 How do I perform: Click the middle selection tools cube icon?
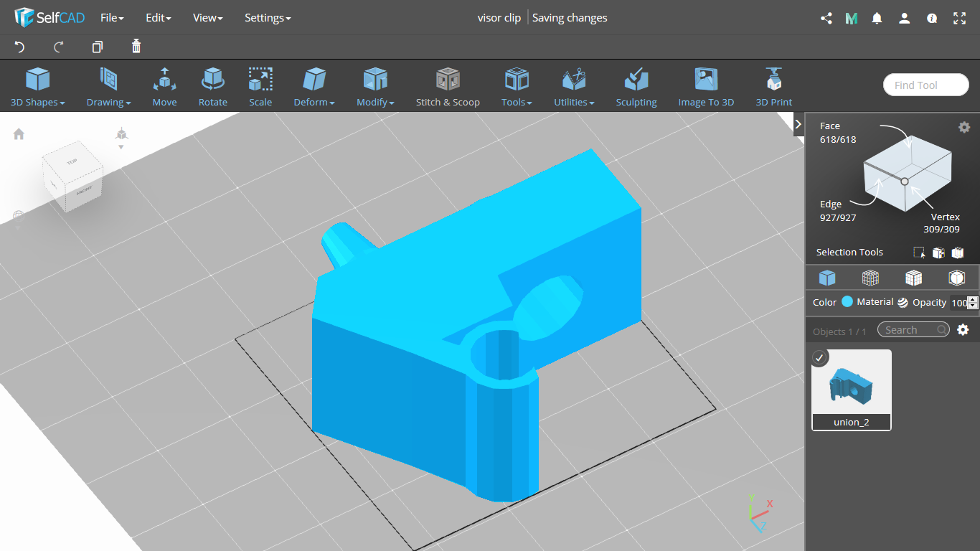click(x=938, y=253)
